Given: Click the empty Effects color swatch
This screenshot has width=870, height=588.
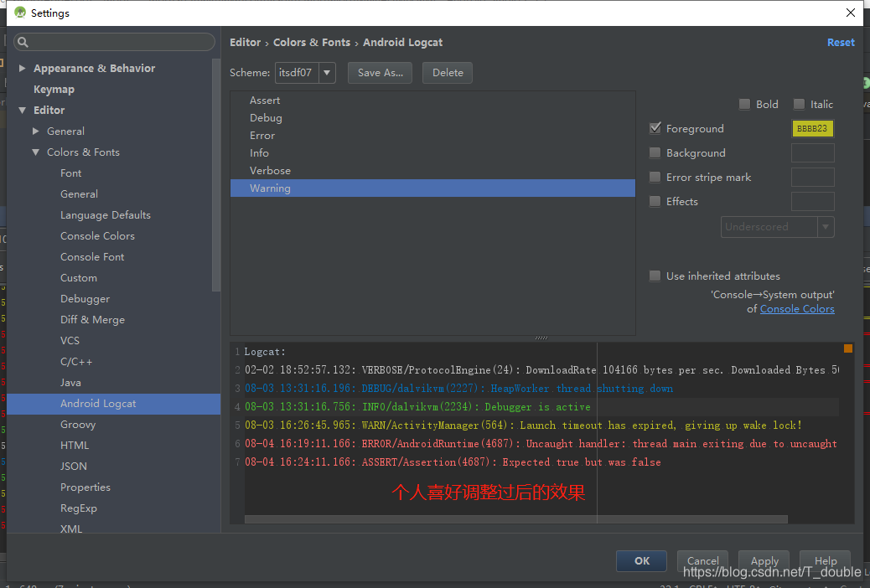Looking at the screenshot, I should [812, 201].
